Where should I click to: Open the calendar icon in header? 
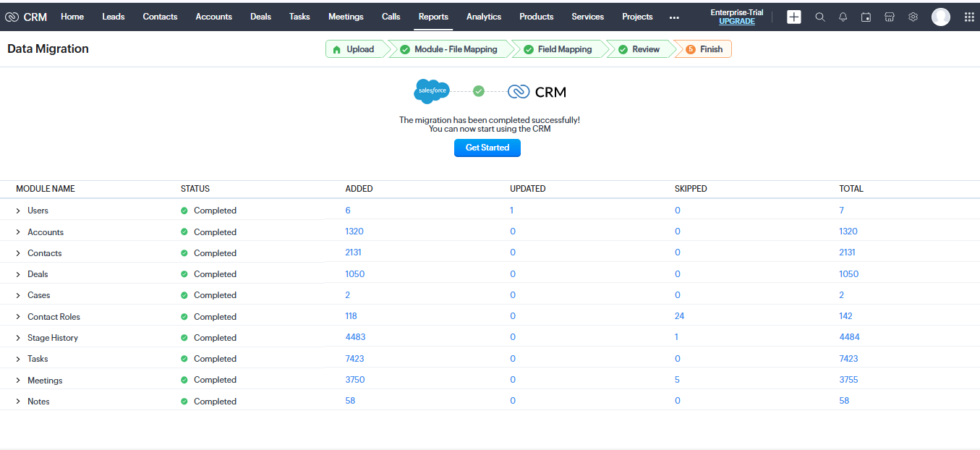[x=866, y=17]
